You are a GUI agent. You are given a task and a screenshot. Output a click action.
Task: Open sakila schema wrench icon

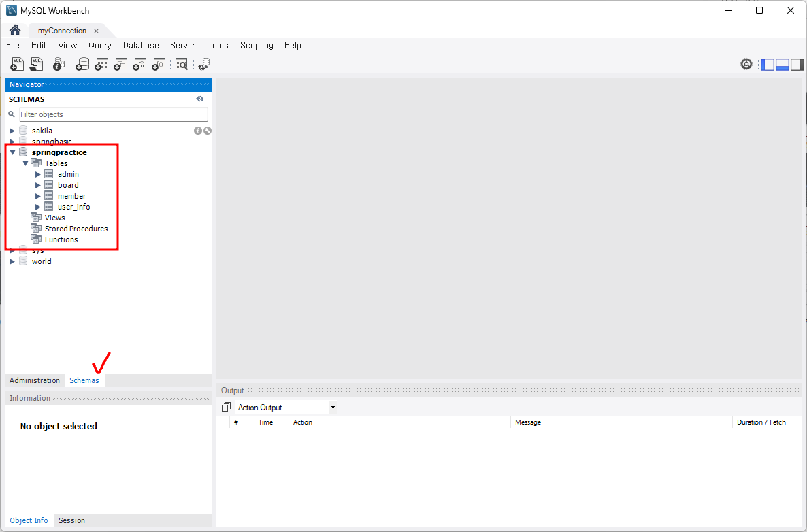pyautogui.click(x=208, y=131)
